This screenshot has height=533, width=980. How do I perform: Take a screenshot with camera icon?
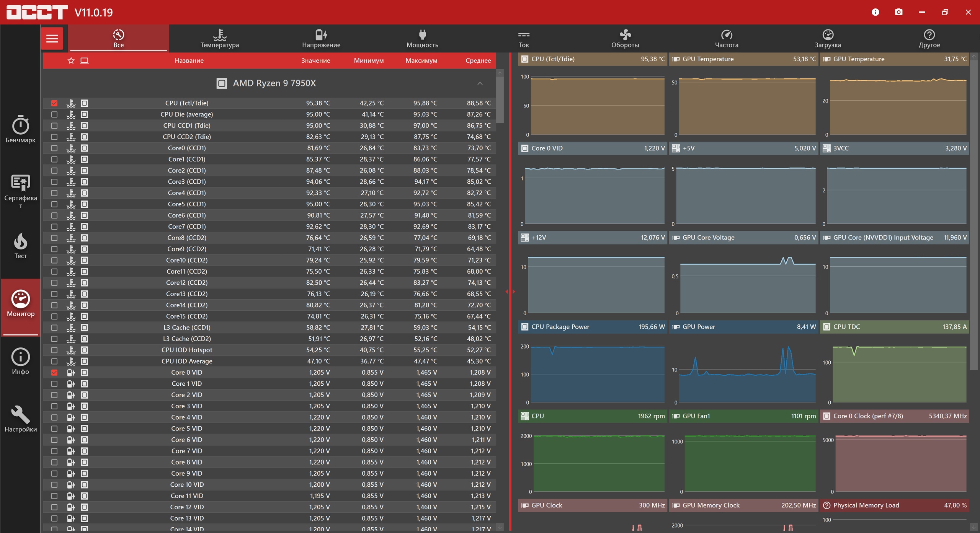pos(898,12)
